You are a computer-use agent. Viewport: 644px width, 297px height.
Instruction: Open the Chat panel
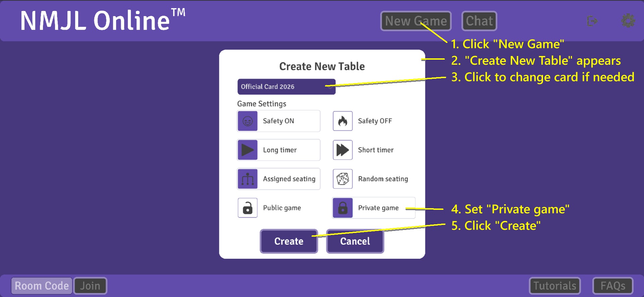pos(479,21)
